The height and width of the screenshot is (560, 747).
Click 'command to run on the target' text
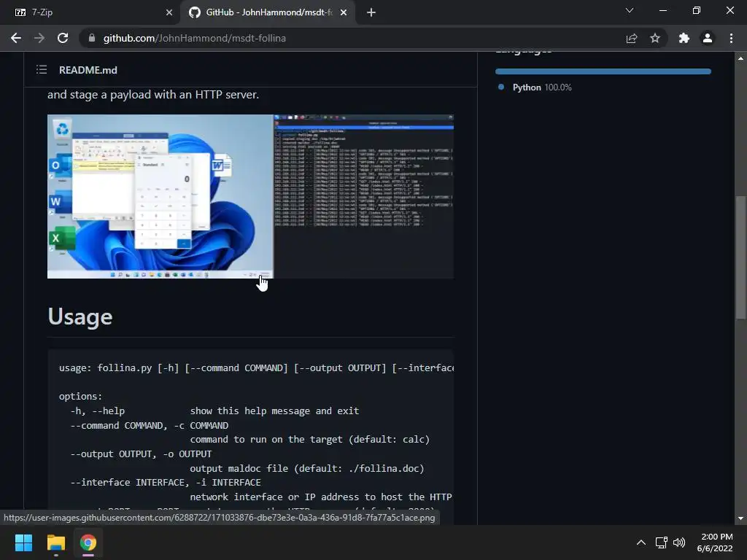(x=266, y=440)
